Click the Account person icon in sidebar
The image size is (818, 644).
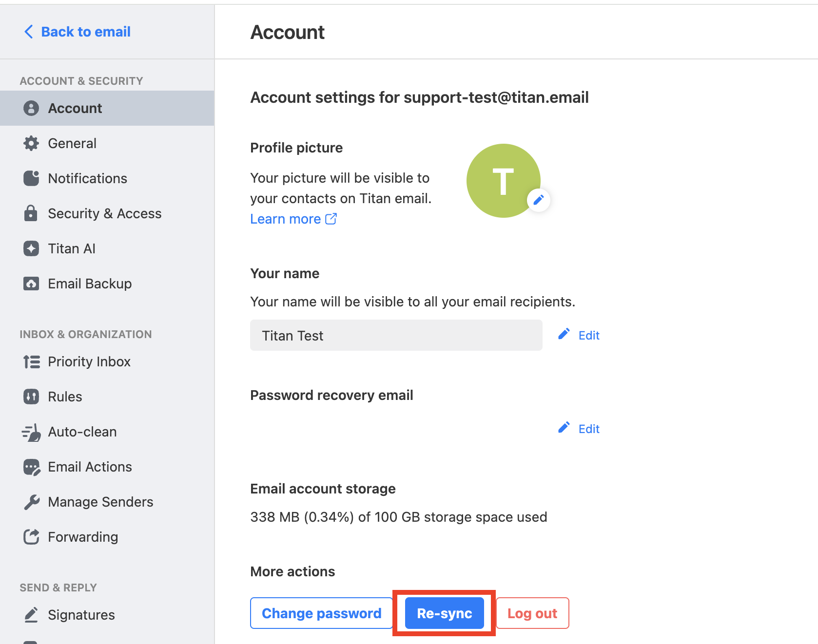(31, 108)
